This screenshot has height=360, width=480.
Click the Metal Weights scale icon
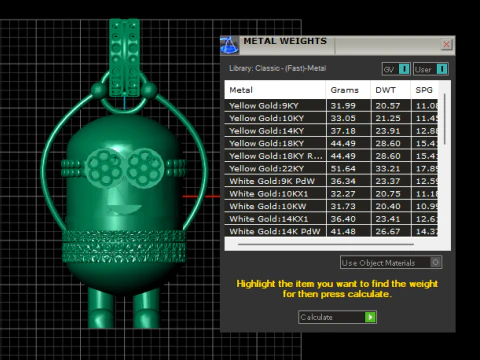pos(229,45)
